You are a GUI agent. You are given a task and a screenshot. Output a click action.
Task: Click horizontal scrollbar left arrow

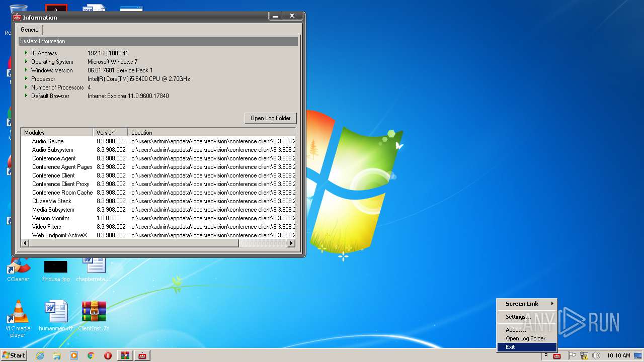[25, 243]
